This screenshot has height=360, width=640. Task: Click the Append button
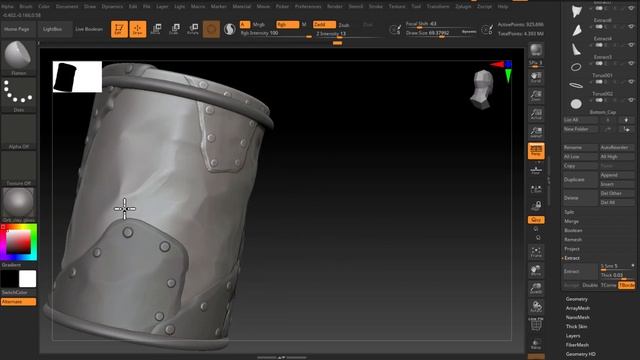(616, 175)
